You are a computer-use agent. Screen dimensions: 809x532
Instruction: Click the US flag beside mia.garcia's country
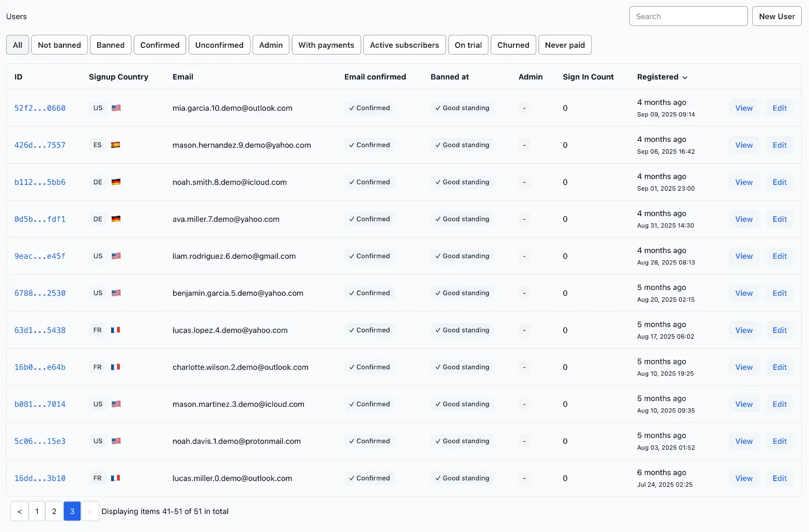click(x=116, y=108)
